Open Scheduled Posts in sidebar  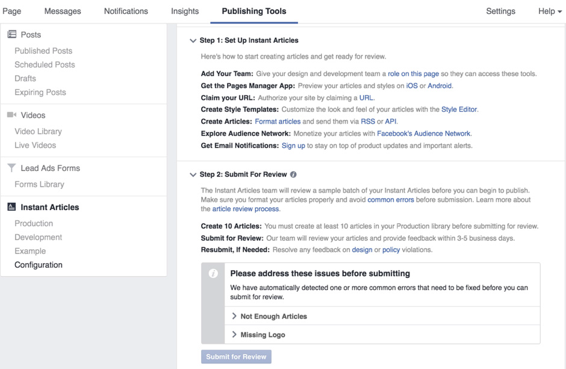point(45,65)
